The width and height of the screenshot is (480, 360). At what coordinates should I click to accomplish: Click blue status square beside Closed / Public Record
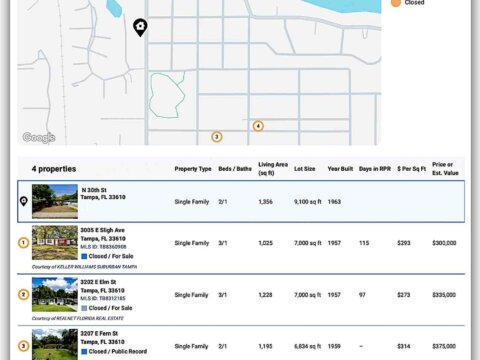pyautogui.click(x=84, y=351)
